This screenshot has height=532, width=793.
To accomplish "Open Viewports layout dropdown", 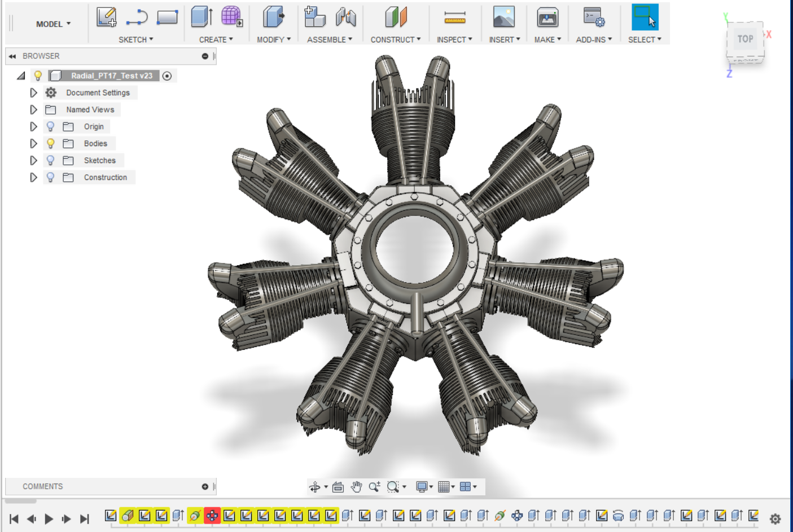I will click(x=468, y=487).
